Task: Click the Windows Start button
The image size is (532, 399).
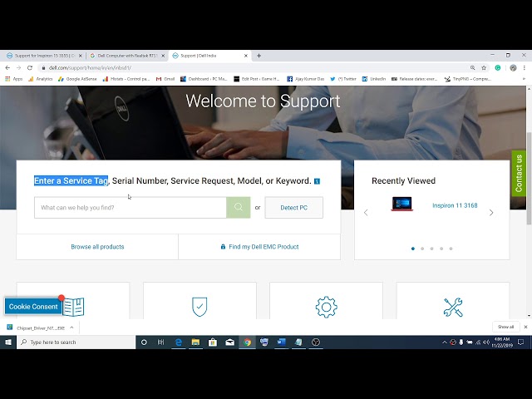Action: (x=8, y=342)
